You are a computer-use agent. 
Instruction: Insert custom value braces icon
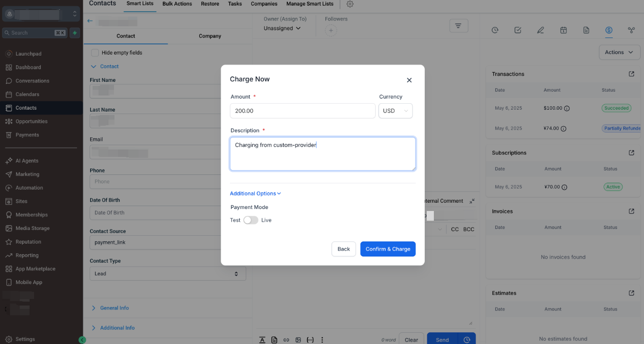310,340
